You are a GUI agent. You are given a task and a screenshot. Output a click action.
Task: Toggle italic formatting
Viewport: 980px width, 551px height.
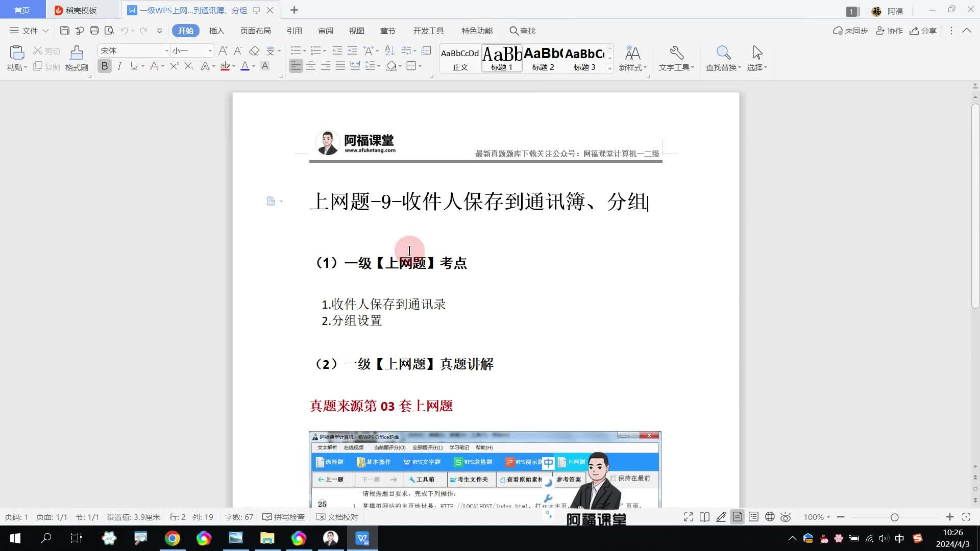119,66
